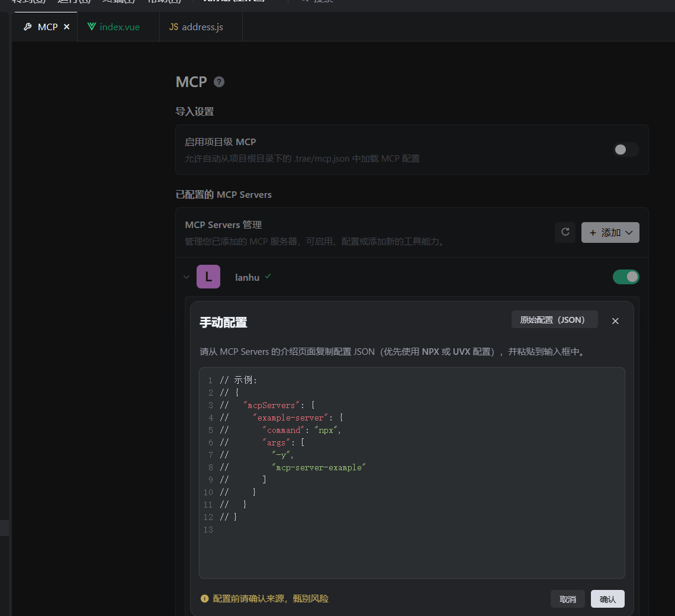
Task: Click the 配置前请确认来源 warning text
Action: coord(271,599)
